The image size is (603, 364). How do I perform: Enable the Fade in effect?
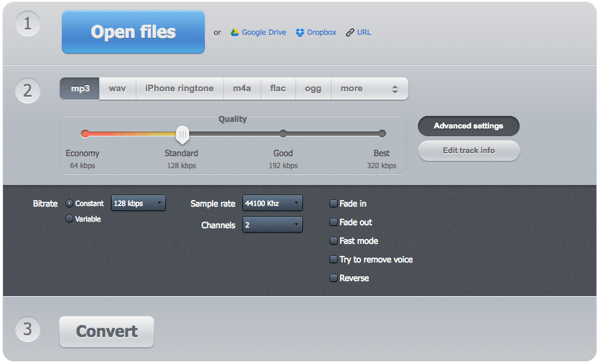333,204
